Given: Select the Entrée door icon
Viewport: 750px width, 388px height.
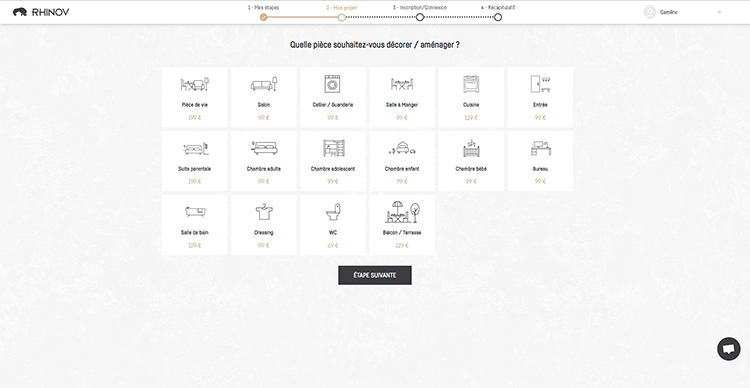Looking at the screenshot, I should 540,84.
